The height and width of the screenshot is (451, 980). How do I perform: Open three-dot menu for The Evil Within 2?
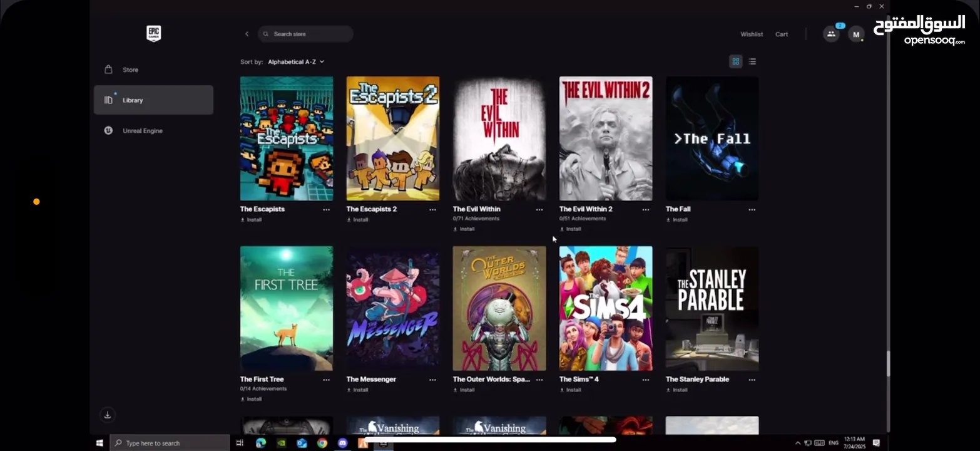[x=646, y=210]
